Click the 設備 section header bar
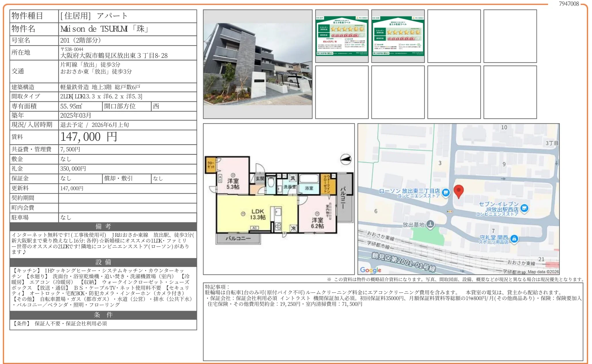The height and width of the screenshot is (364, 592). 103,262
